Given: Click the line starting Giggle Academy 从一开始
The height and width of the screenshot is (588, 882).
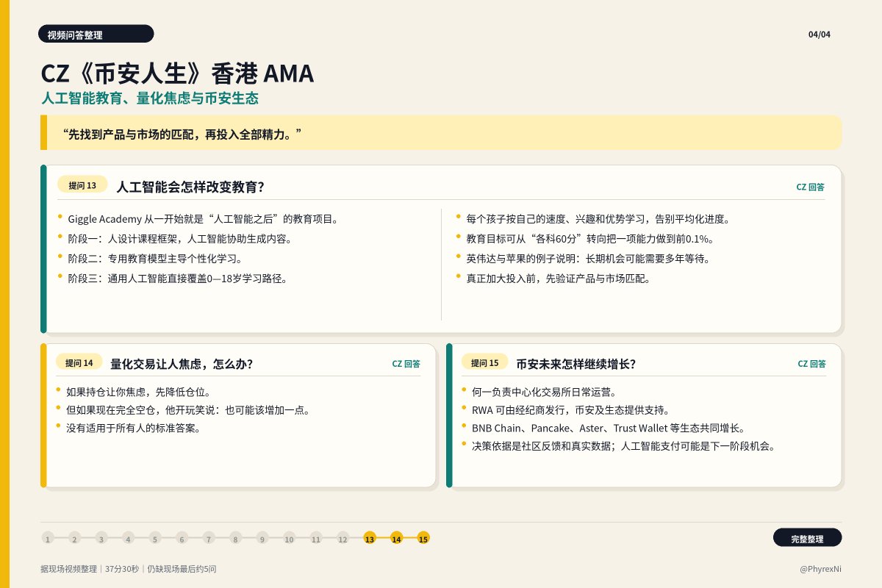Looking at the screenshot, I should 203,219.
